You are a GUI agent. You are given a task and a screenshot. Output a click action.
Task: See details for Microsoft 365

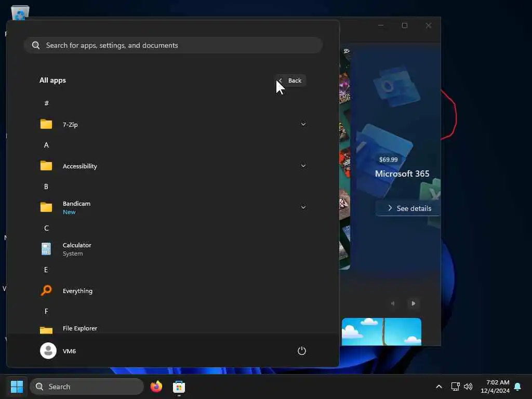[x=409, y=208]
